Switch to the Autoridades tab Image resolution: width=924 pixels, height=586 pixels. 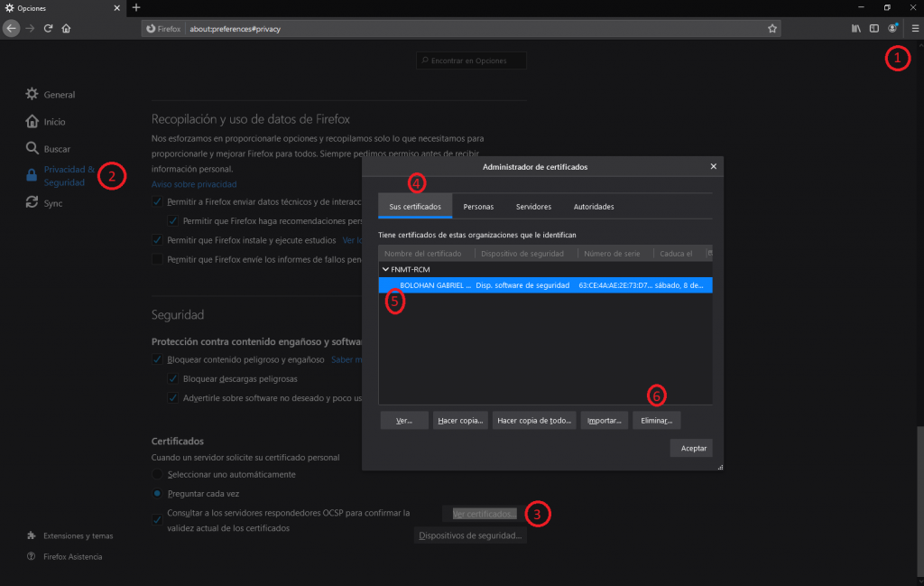594,207
